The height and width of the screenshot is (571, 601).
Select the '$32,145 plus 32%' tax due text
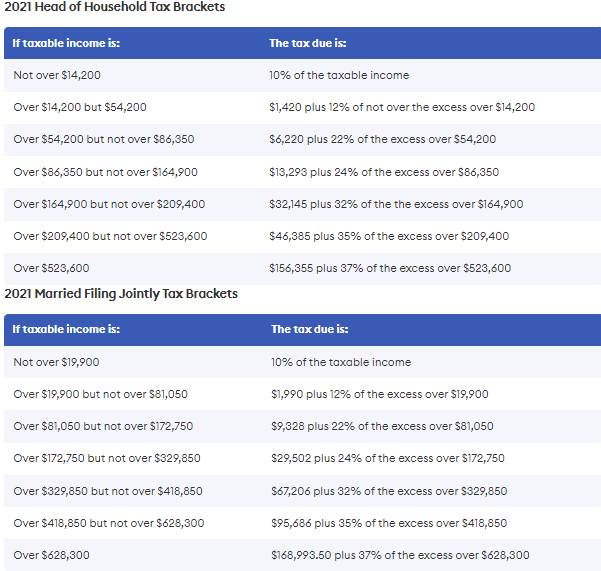(396, 204)
